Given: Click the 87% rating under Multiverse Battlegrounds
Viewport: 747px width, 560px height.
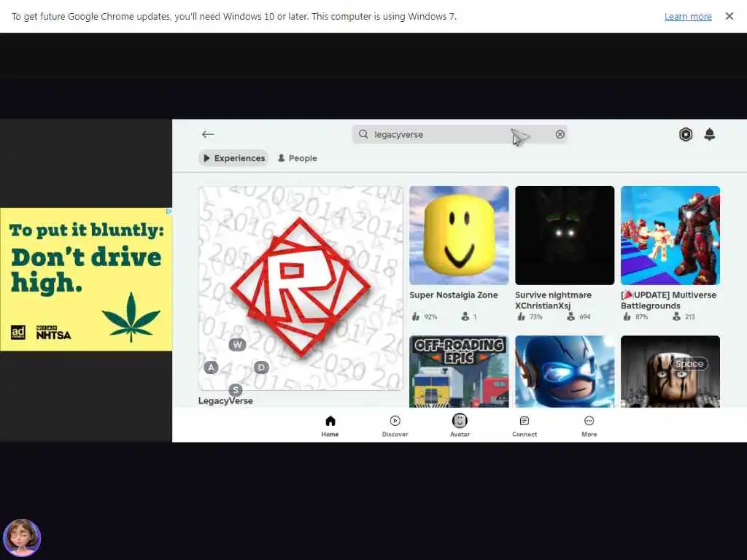Looking at the screenshot, I should [636, 316].
